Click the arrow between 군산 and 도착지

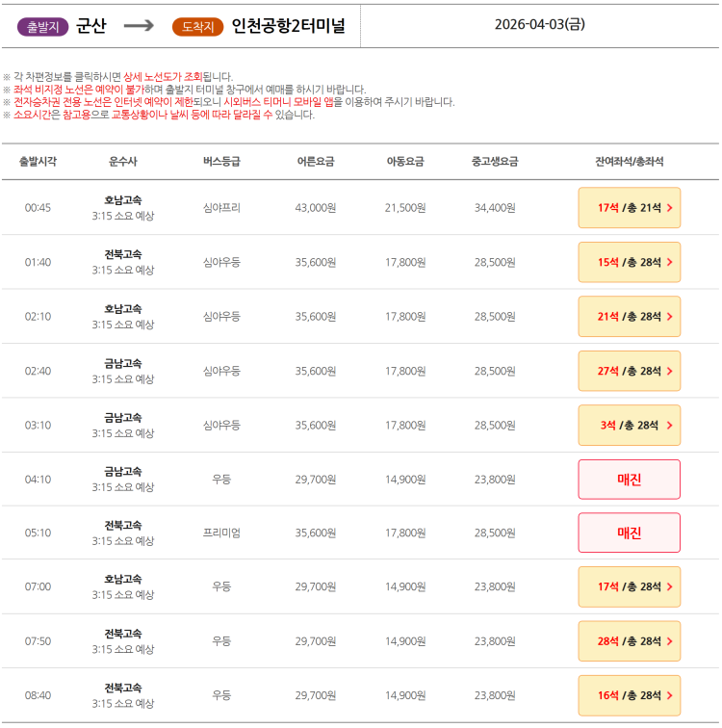click(x=139, y=26)
